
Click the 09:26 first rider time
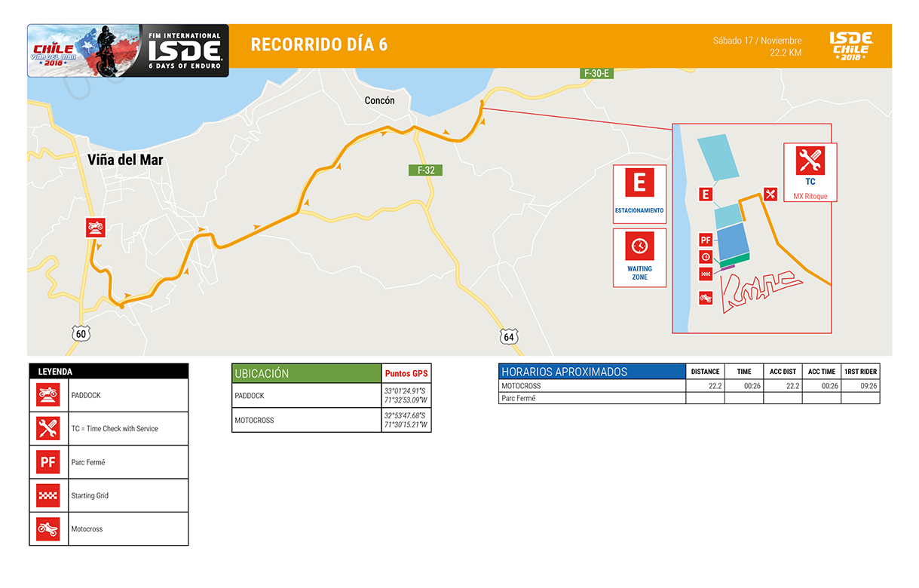(868, 386)
